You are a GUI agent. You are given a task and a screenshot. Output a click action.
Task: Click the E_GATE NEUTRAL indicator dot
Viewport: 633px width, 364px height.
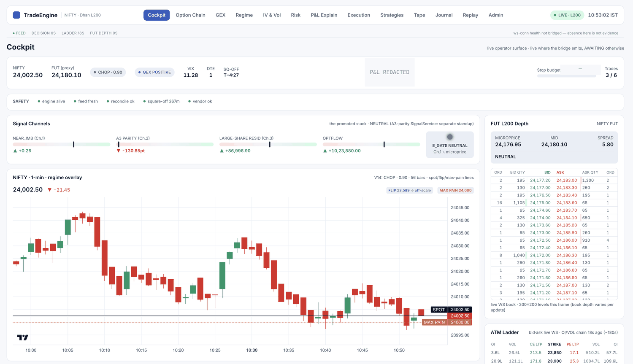click(450, 137)
